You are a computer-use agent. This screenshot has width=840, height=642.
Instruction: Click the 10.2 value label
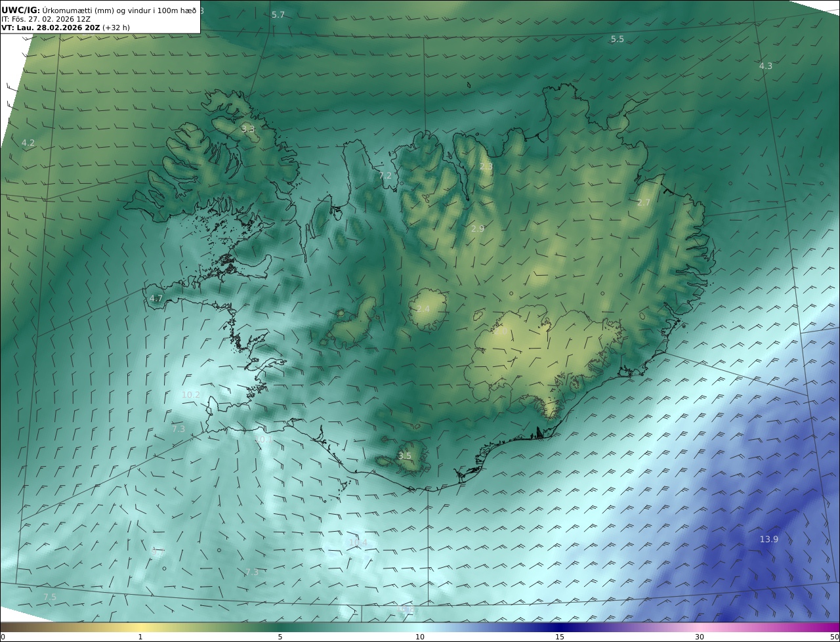190,395
